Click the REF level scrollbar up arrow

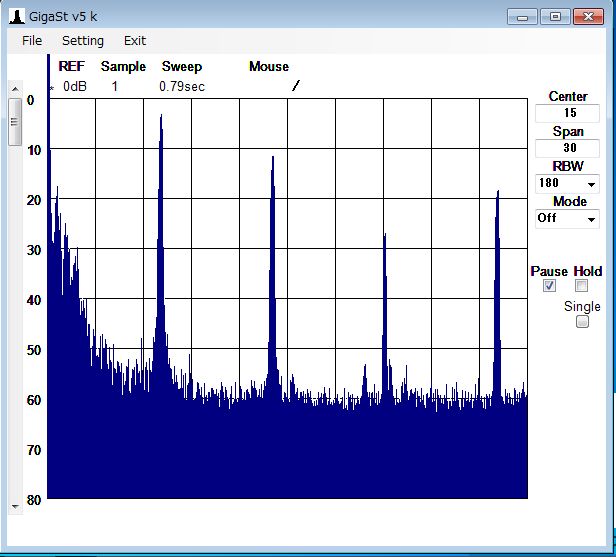click(x=15, y=89)
